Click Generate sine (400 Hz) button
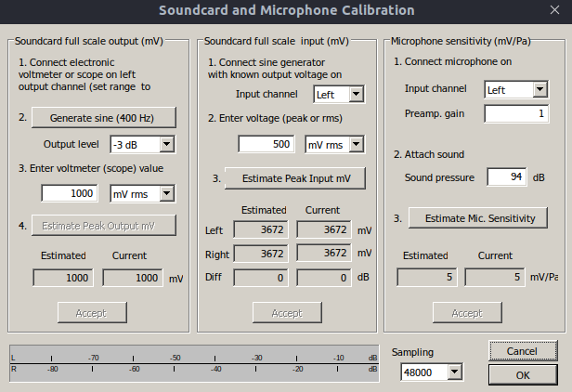This screenshot has width=572, height=392. coord(104,118)
